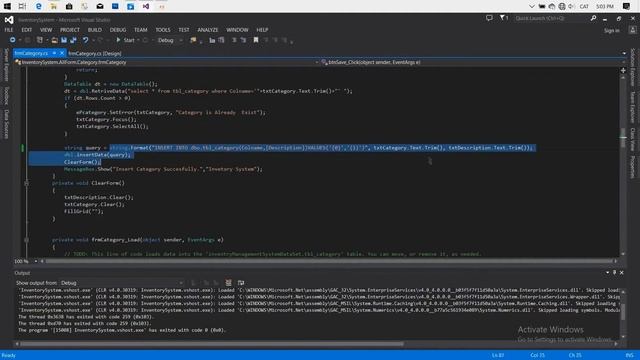
Task: Open the VIEW menu
Action: point(46,30)
